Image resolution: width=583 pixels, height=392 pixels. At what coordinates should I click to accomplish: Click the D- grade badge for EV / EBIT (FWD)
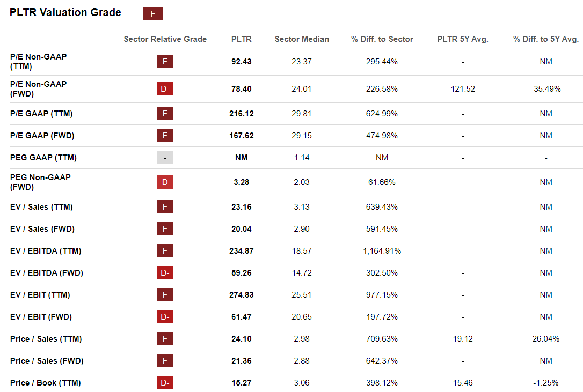165,317
